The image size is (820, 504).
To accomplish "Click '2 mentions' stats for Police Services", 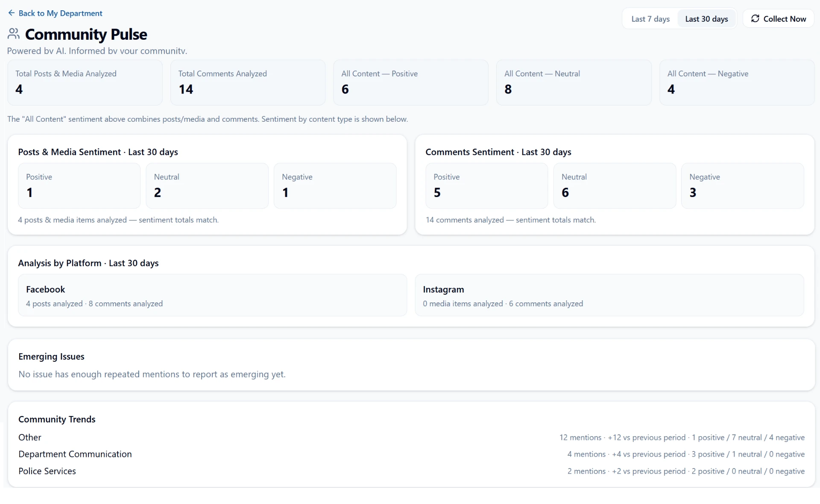I will click(686, 471).
